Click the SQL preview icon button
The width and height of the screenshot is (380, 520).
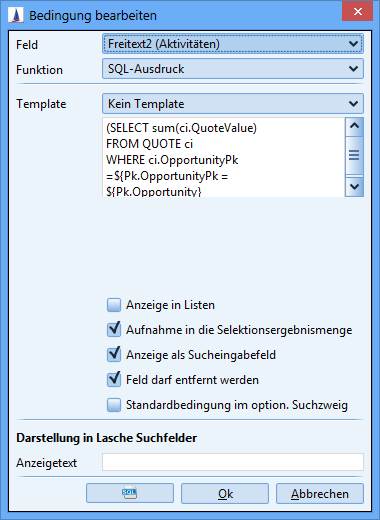(x=130, y=493)
